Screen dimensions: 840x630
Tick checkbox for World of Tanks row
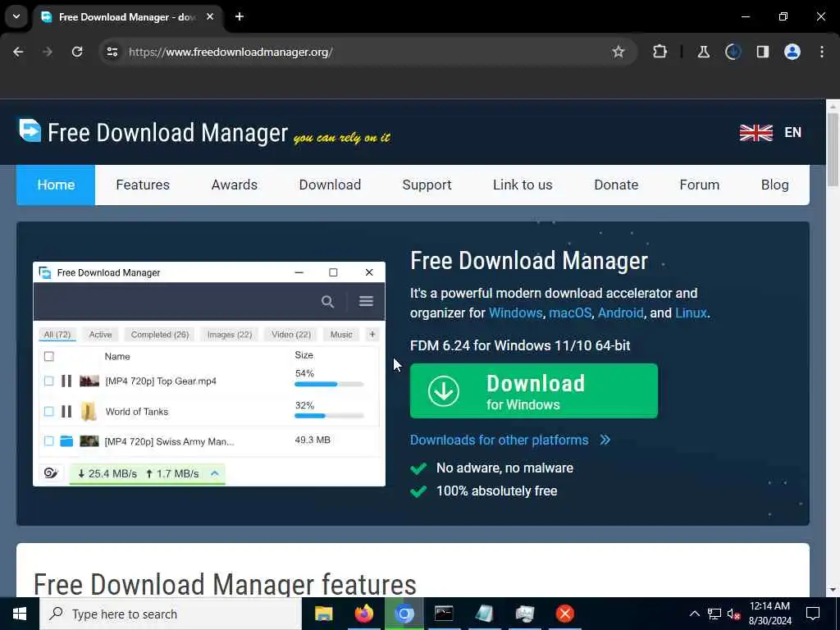point(48,412)
